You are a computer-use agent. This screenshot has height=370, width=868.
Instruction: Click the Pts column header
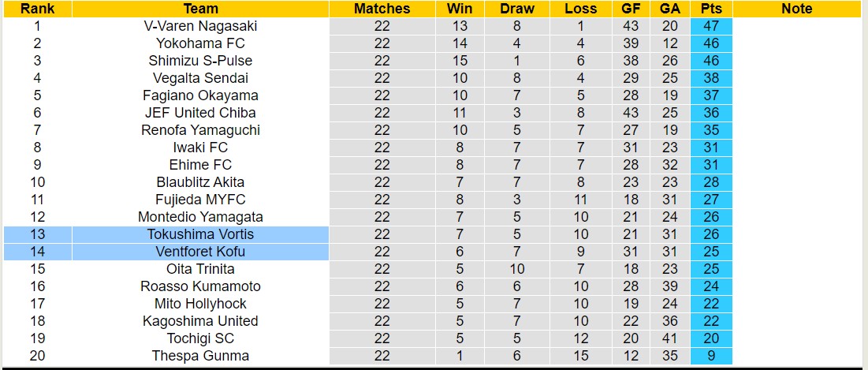710,9
